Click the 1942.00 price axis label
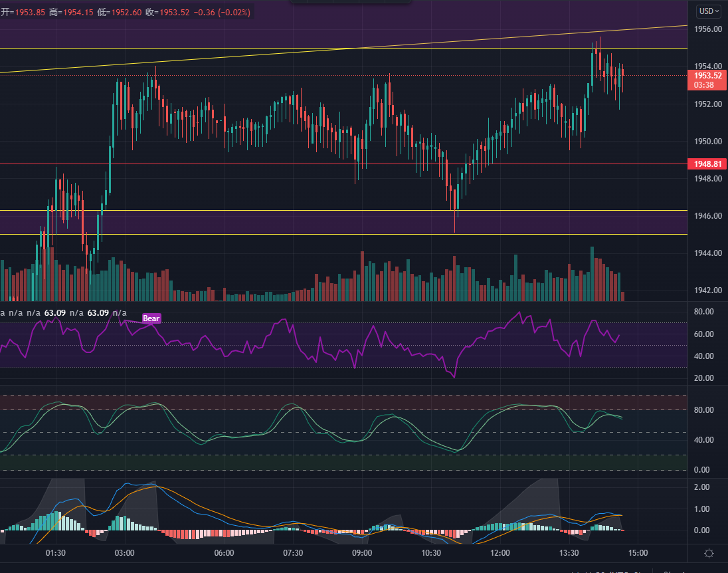728x573 pixels. pyautogui.click(x=708, y=290)
